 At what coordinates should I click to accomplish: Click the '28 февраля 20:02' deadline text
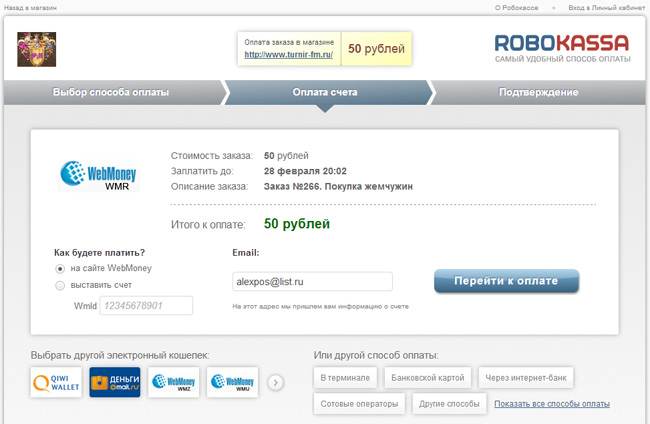[x=305, y=171]
